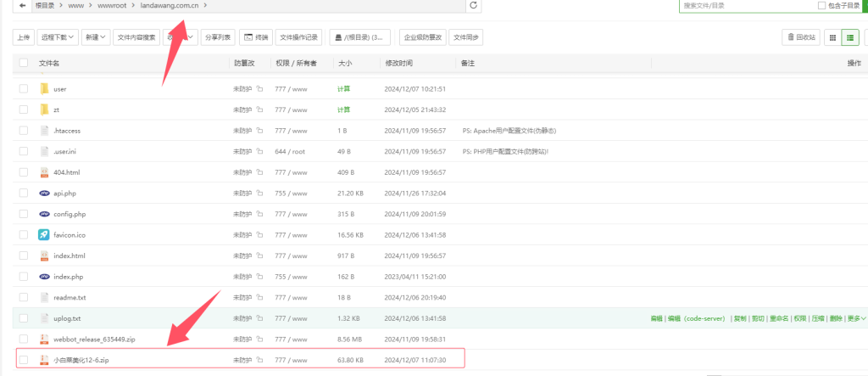868x376 pixels.
Task: Click 压缩 link for uplog.txt
Action: (x=817, y=318)
